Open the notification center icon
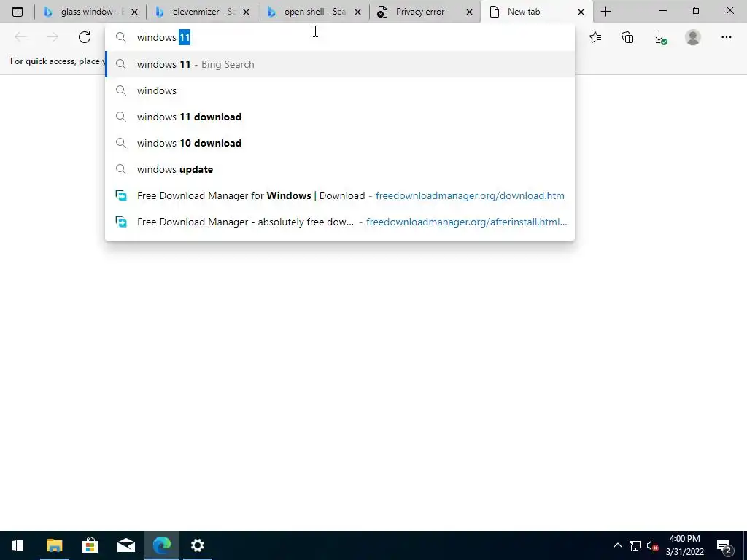747x560 pixels. [x=725, y=546]
